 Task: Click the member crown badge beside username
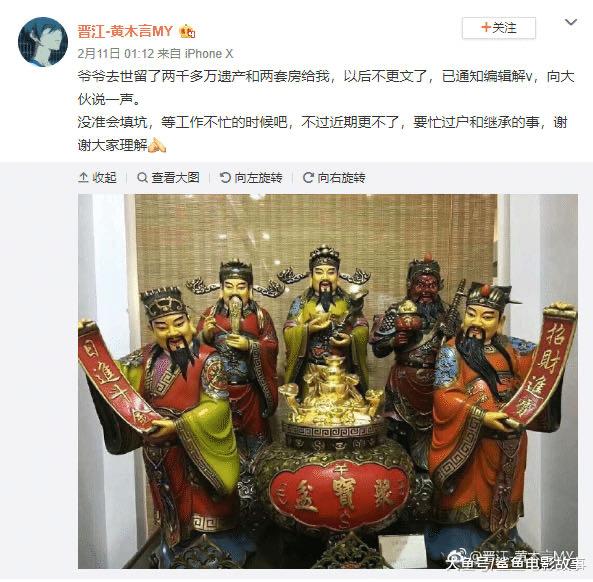pos(187,31)
